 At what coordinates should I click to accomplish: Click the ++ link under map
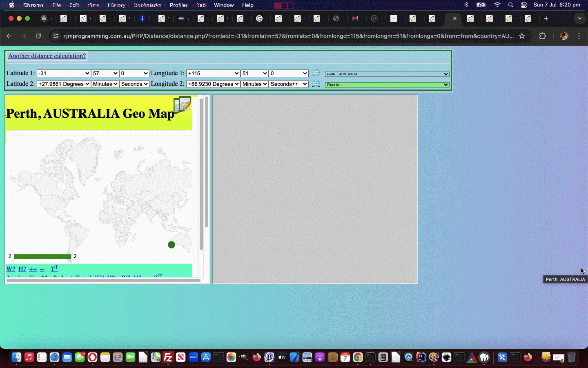pyautogui.click(x=33, y=269)
